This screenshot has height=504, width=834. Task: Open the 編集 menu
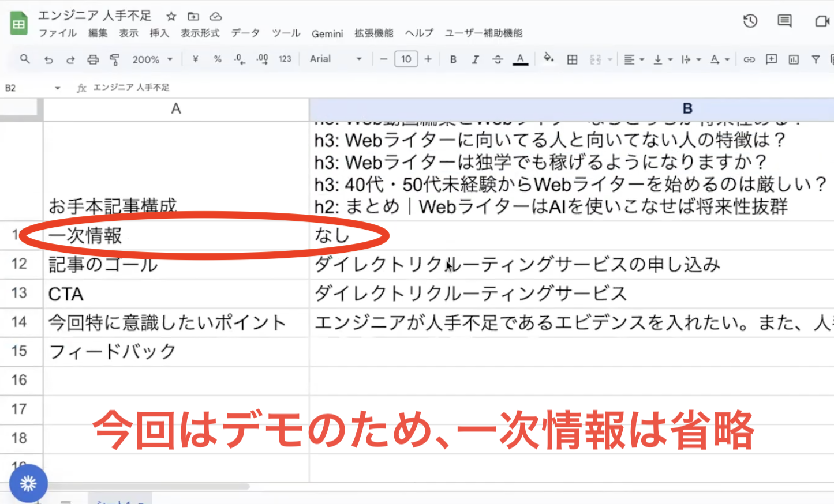98,33
